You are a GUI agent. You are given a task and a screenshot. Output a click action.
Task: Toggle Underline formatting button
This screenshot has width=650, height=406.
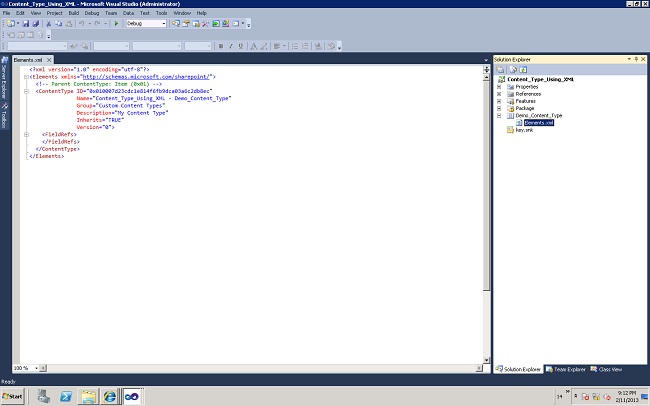241,46
